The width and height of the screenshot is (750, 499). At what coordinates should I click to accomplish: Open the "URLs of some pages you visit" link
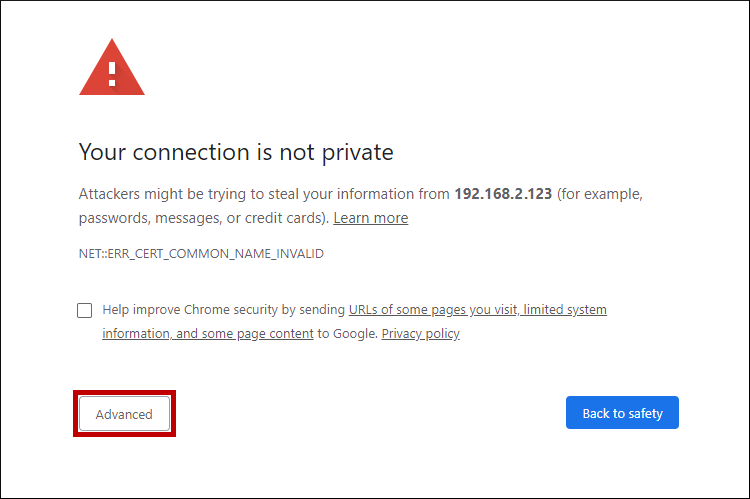pyautogui.click(x=433, y=310)
